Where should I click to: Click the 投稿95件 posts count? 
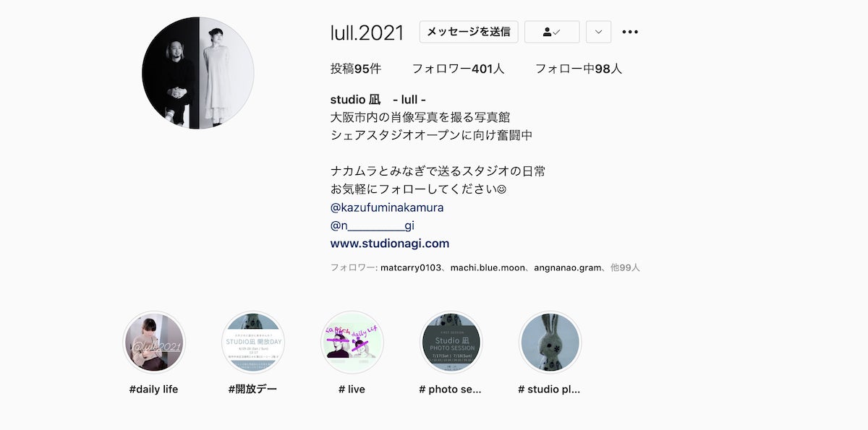coord(356,69)
